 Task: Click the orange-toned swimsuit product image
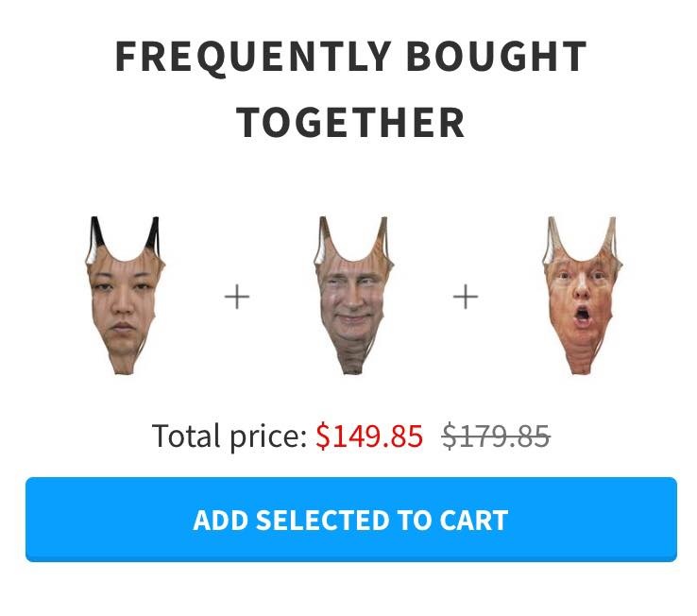click(x=583, y=296)
